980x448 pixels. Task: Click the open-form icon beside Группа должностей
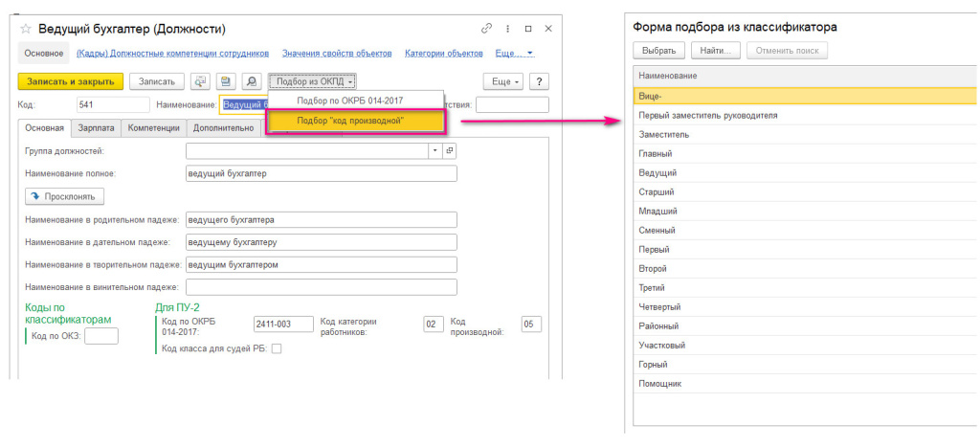[450, 150]
